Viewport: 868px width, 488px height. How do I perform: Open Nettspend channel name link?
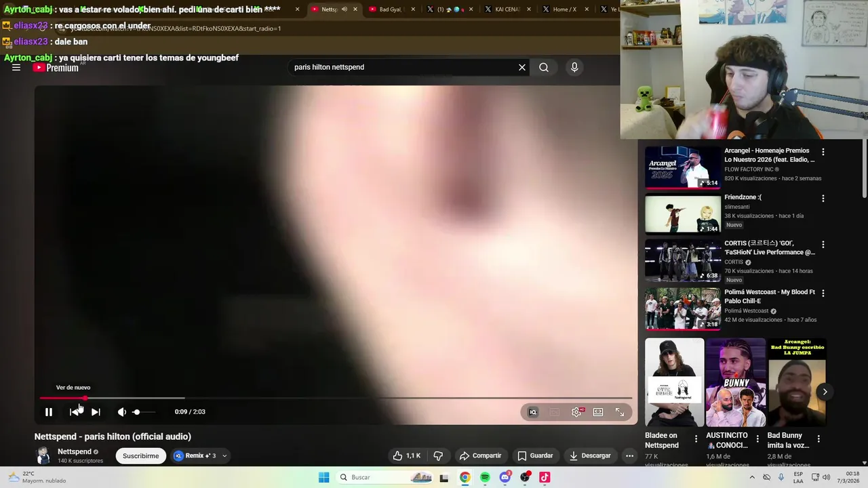[75, 451]
